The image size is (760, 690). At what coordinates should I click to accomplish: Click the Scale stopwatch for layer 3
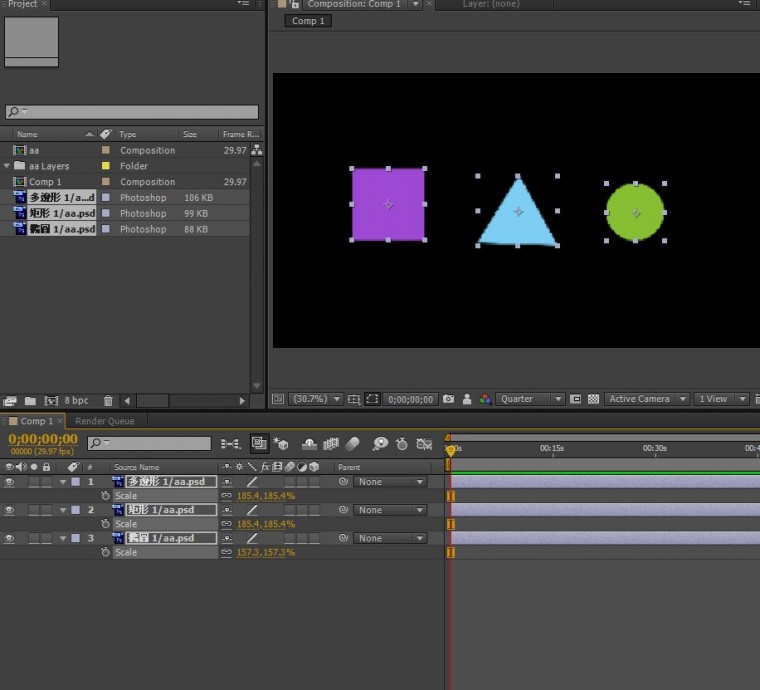(x=105, y=552)
